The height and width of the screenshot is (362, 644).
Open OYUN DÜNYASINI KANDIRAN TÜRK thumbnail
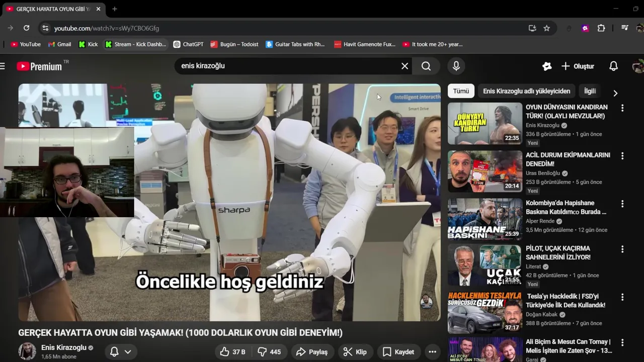(x=485, y=124)
